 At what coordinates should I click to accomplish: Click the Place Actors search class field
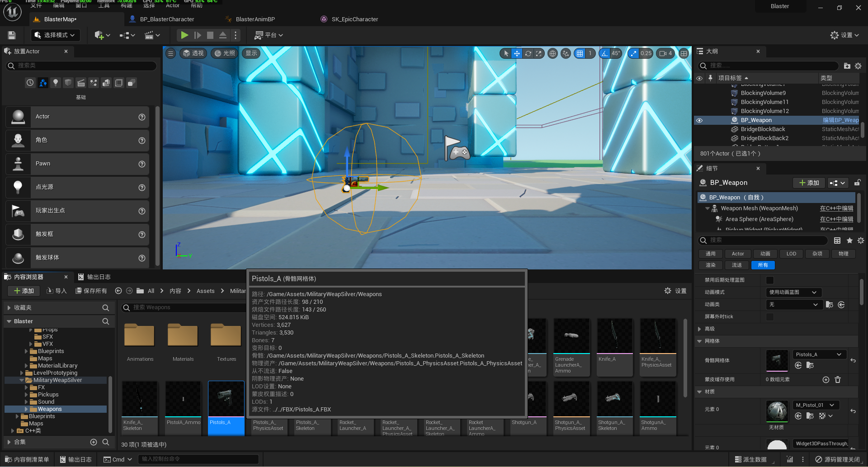[81, 66]
